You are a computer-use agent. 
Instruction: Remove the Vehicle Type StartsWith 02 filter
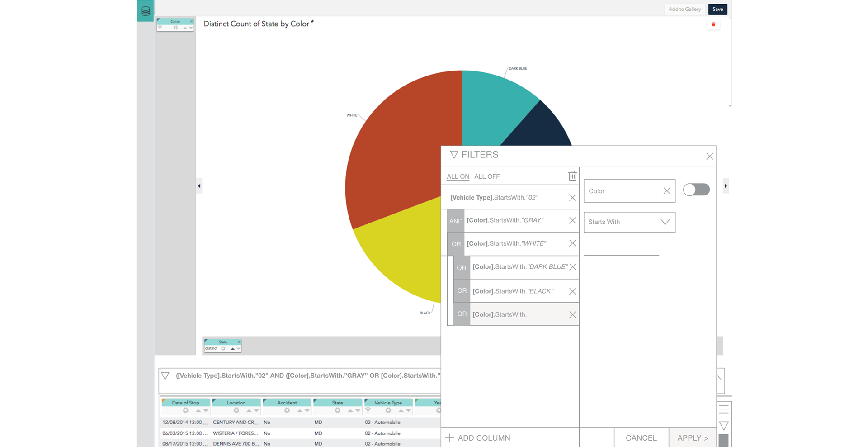[572, 198]
